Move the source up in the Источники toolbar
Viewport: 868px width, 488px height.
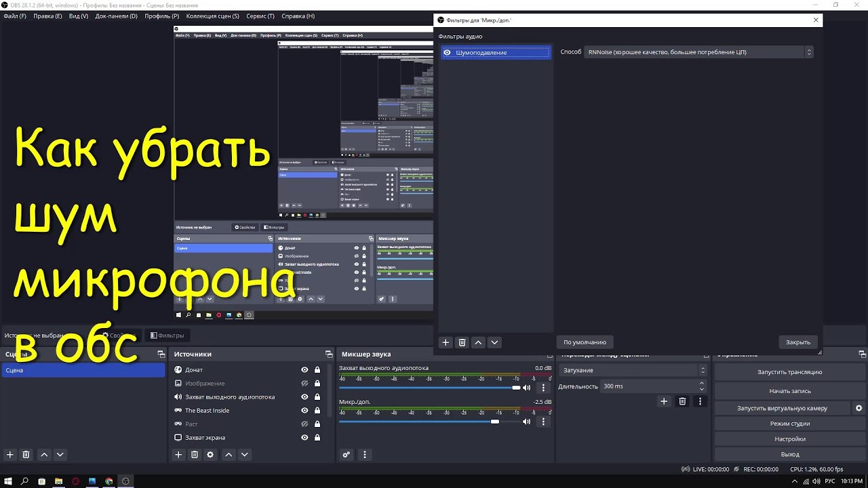pos(229,455)
